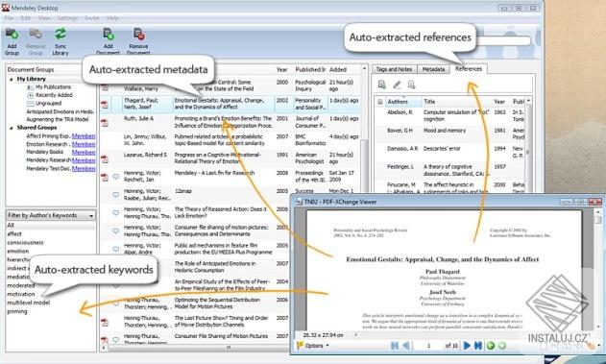
Task: Click the Sync Library toolbar icon
Action: 61,34
